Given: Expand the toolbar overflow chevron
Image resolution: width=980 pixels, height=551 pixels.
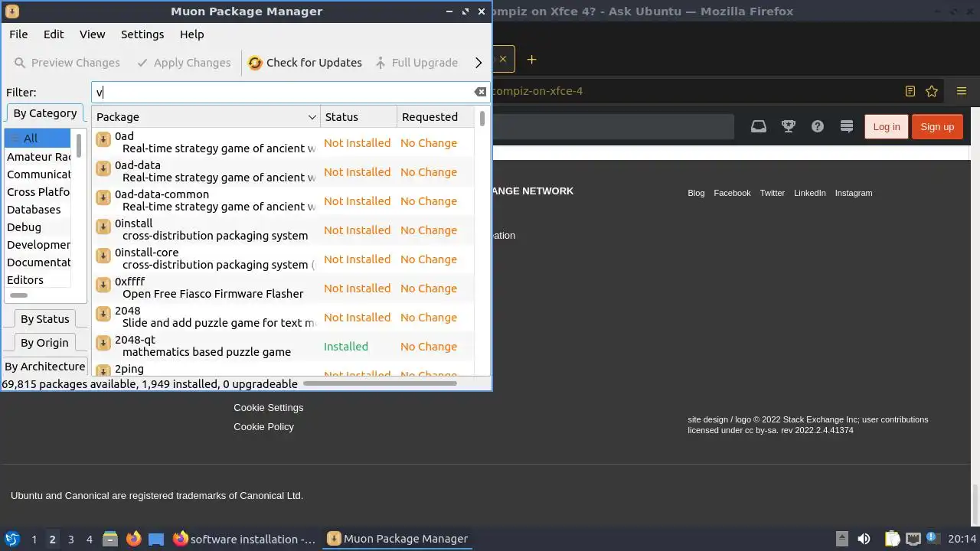Looking at the screenshot, I should [479, 63].
